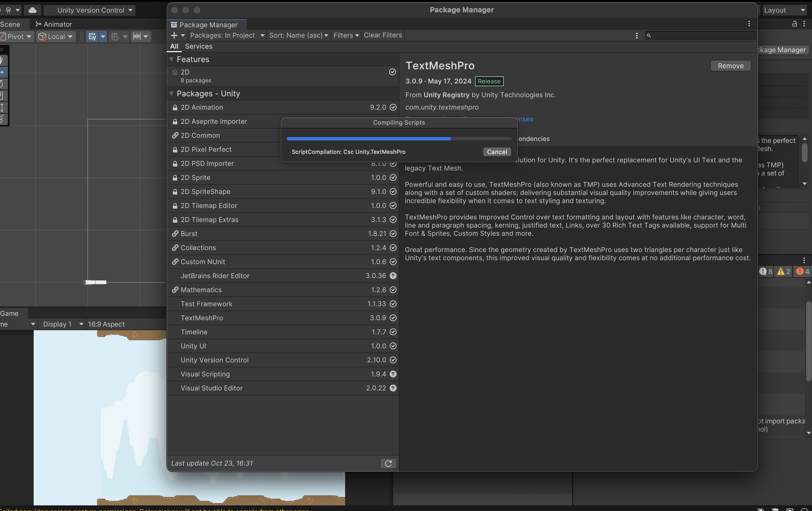Select the 2D SpriteShape package row
This screenshot has width=812, height=511.
coord(283,192)
